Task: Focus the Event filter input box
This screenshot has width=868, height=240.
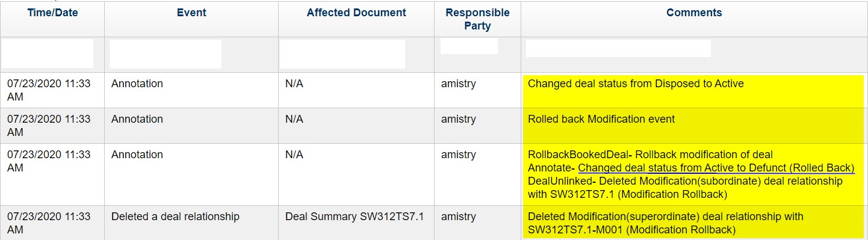Action: (166, 54)
